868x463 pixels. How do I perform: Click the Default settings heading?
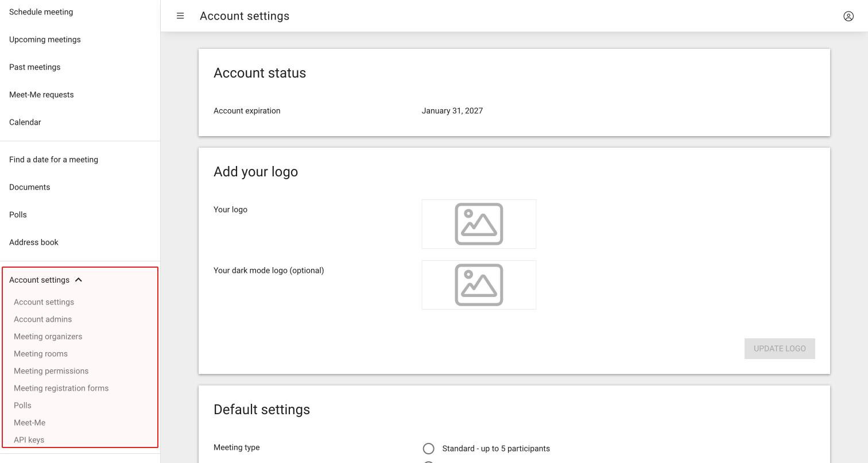click(262, 410)
